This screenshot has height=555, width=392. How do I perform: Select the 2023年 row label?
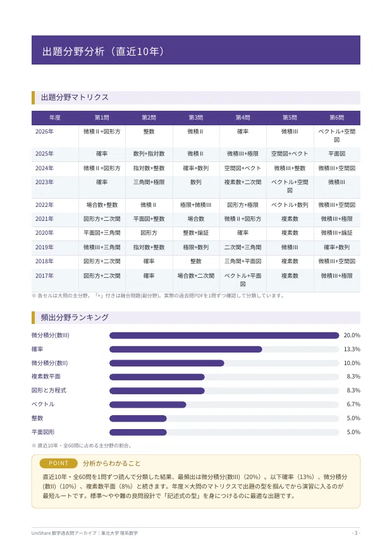[x=44, y=182]
